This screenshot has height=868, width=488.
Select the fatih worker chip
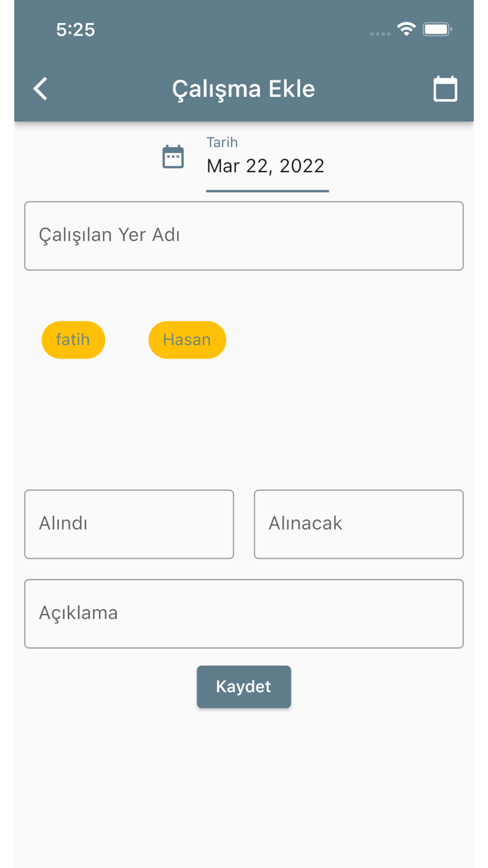pos(73,340)
